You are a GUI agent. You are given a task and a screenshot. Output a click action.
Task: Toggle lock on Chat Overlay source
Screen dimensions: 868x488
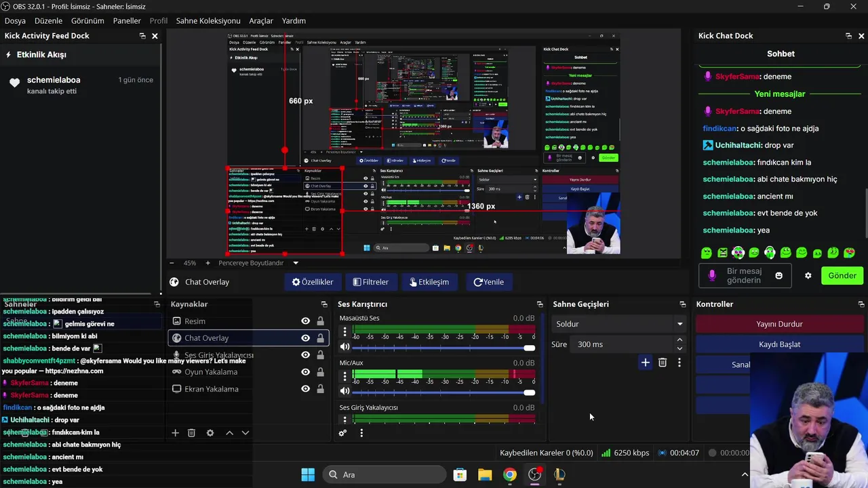click(x=320, y=338)
